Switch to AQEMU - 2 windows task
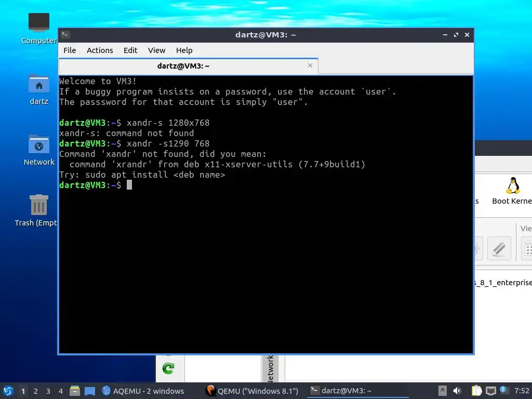This screenshot has height=399, width=532. click(143, 391)
